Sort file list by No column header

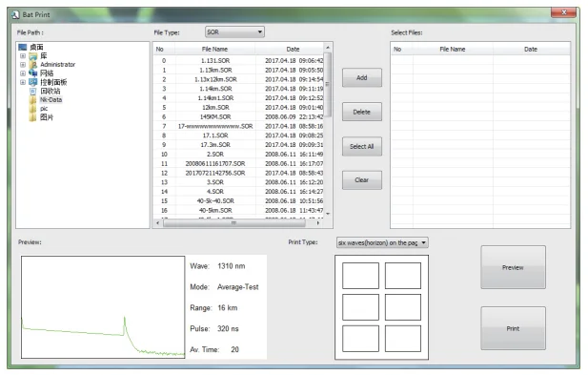164,50
